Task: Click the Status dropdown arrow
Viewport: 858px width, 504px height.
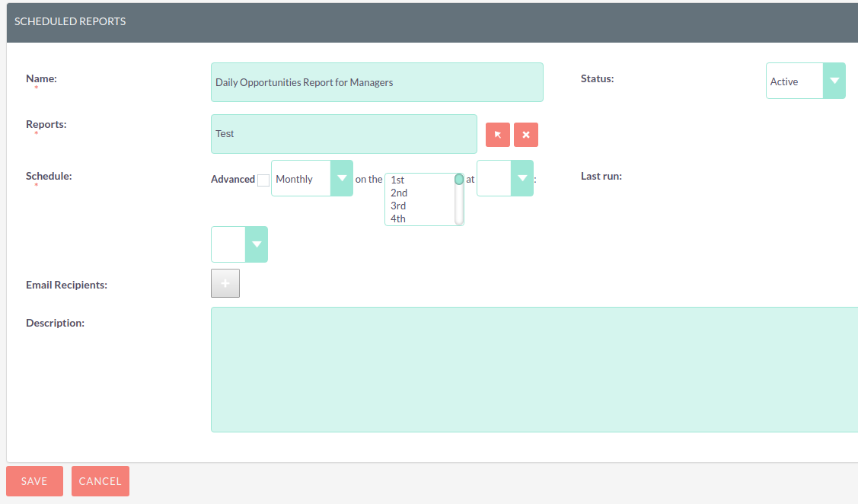Action: pyautogui.click(x=835, y=80)
